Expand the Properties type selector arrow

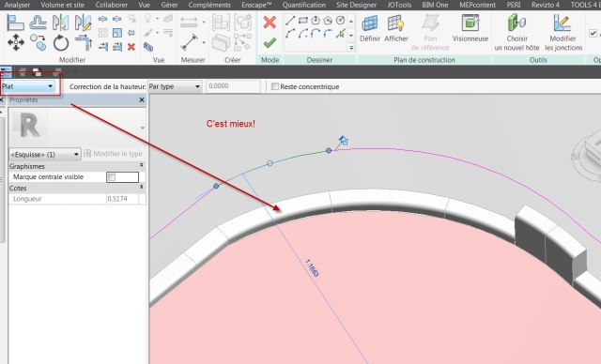[x=143, y=128]
